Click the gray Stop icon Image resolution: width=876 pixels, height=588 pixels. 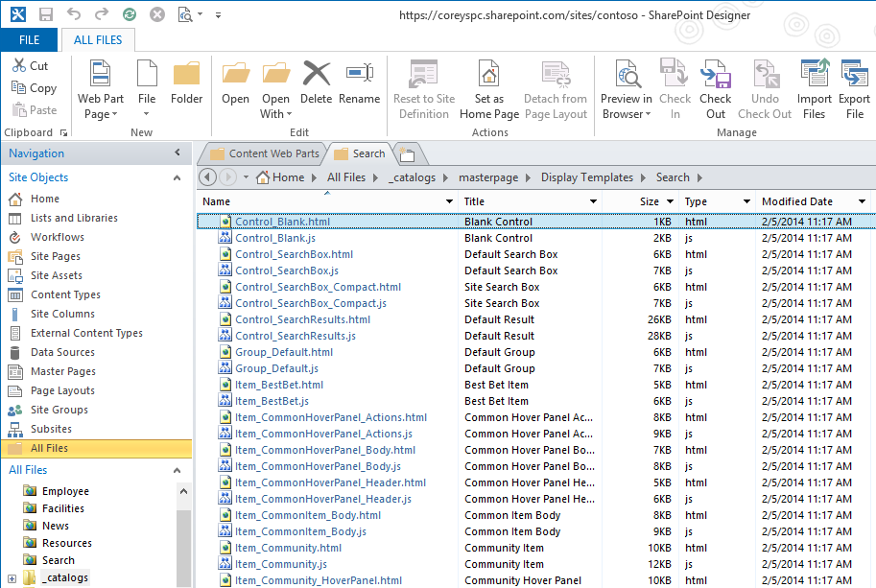(x=157, y=14)
